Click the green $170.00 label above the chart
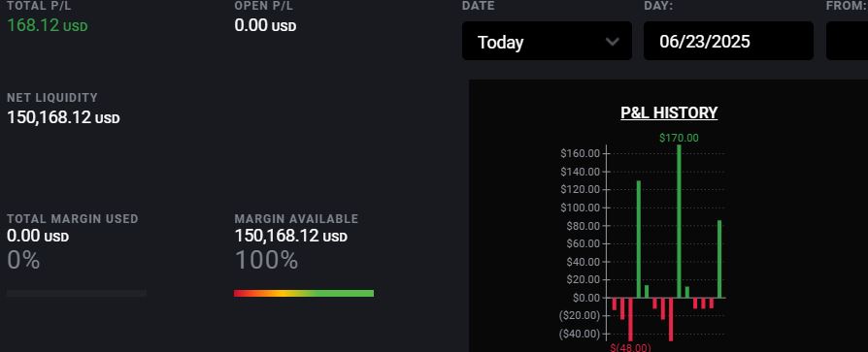 click(x=679, y=138)
